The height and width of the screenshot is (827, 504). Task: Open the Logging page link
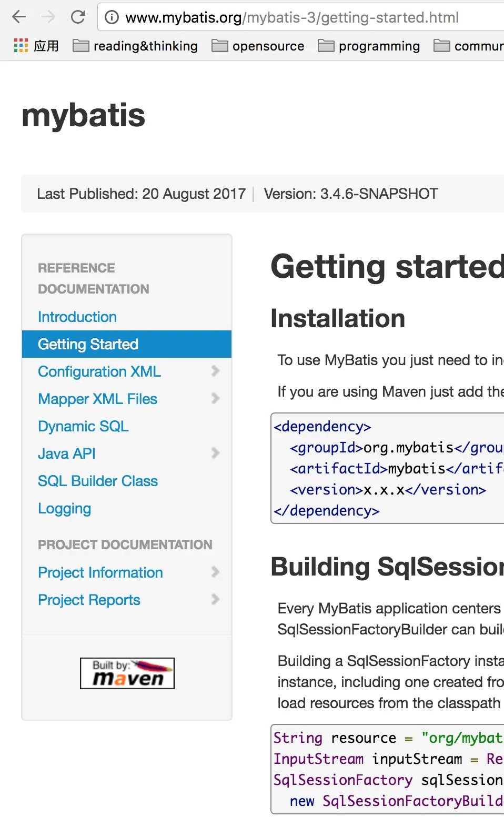(65, 509)
